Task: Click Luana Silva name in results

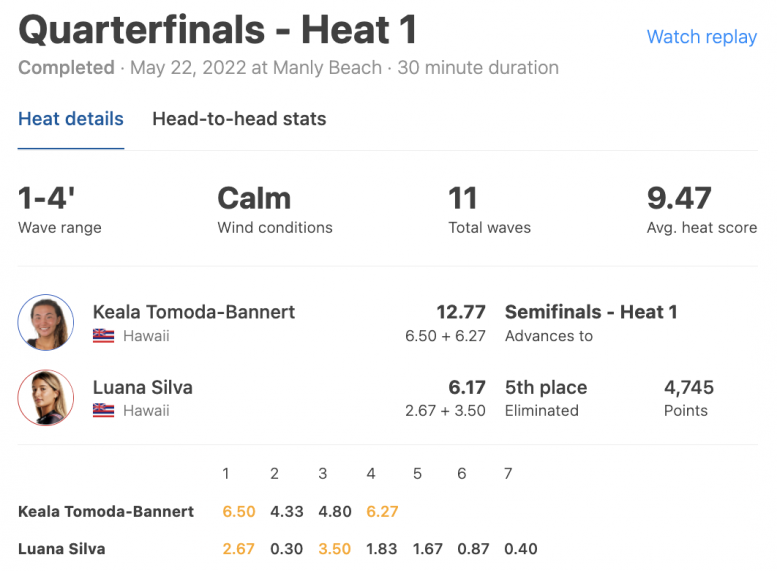Action: point(143,387)
